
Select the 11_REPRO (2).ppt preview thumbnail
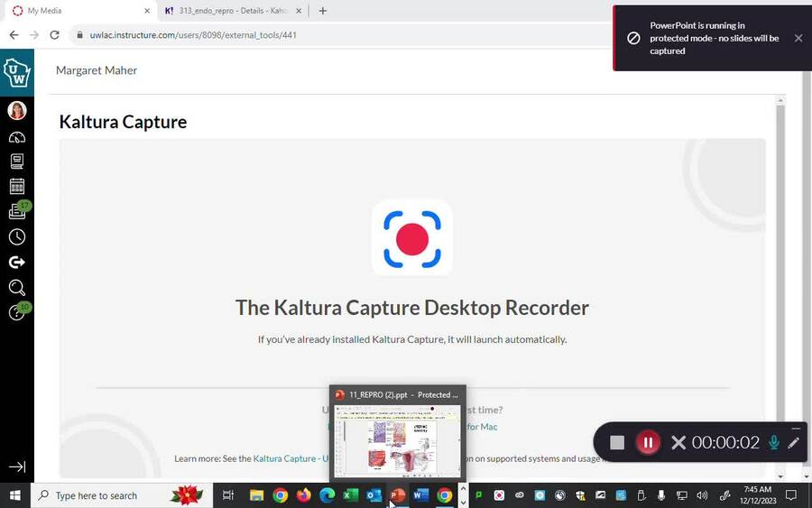(398, 441)
